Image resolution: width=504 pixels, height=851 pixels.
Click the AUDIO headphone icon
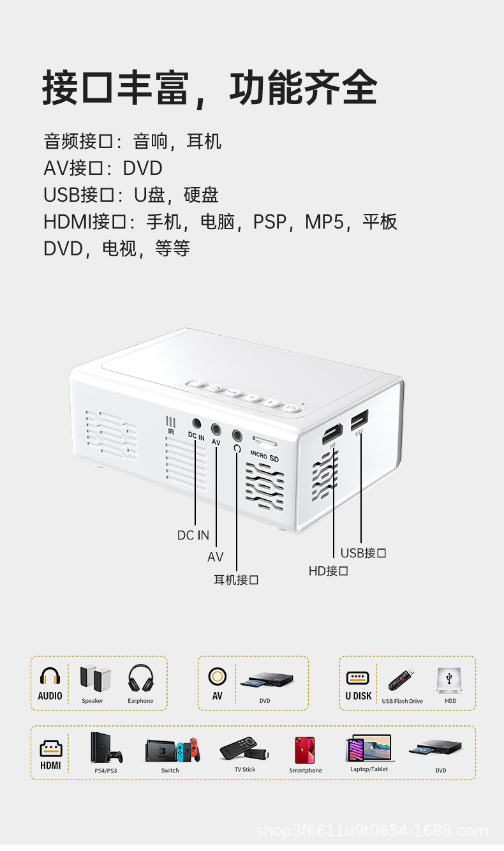pos(50,676)
